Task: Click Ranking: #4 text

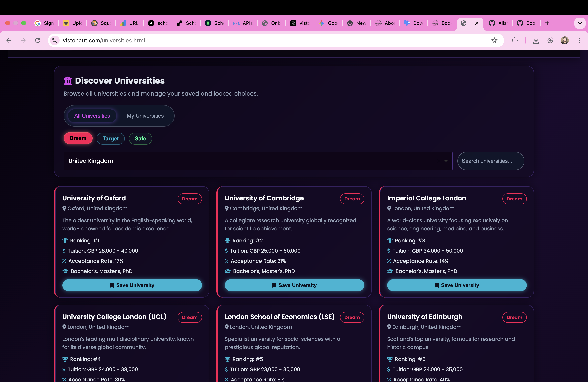Action: (x=85, y=359)
